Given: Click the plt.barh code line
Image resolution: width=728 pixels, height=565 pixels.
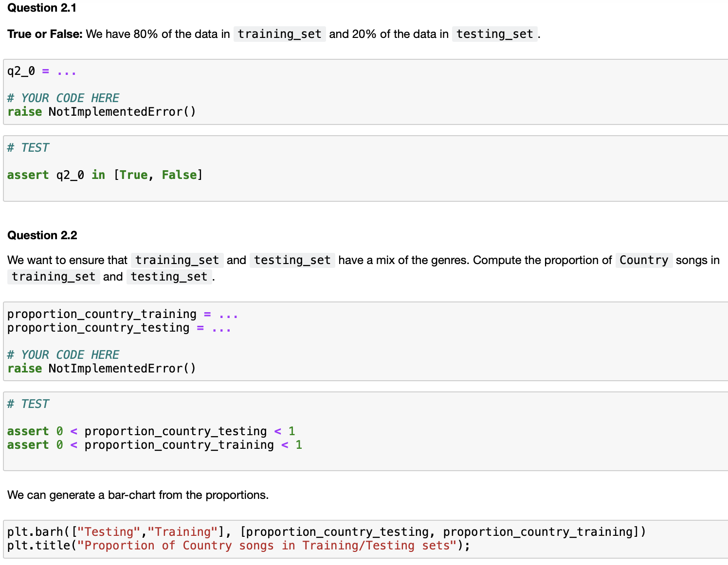Looking at the screenshot, I should click(326, 531).
